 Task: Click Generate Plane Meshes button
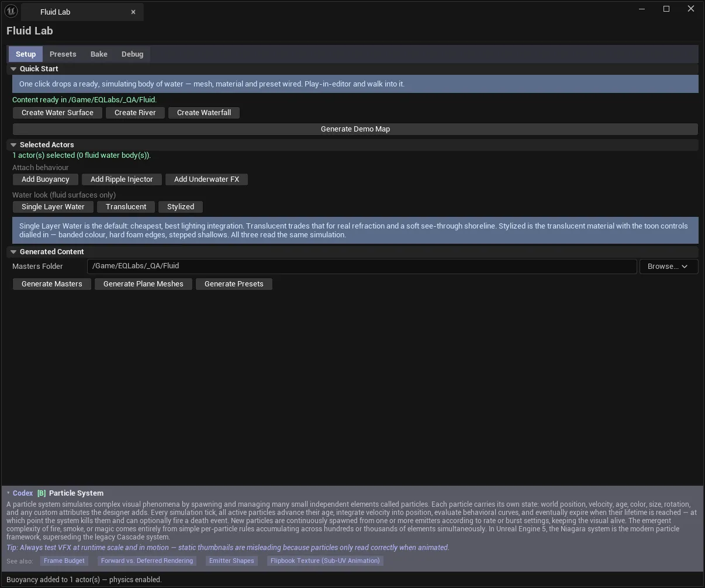coord(143,284)
